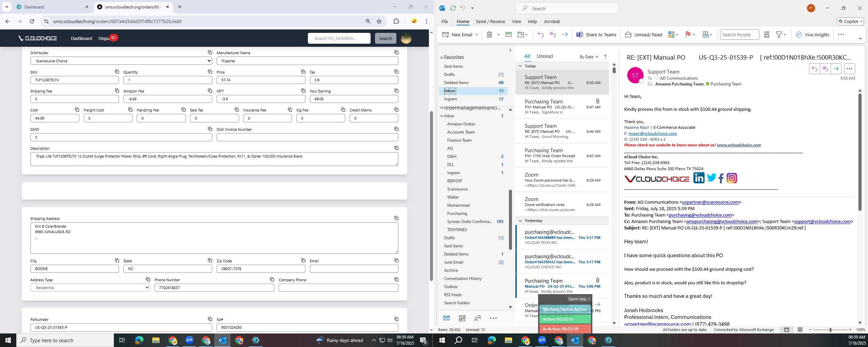Open Zoom verification code email

click(562, 204)
